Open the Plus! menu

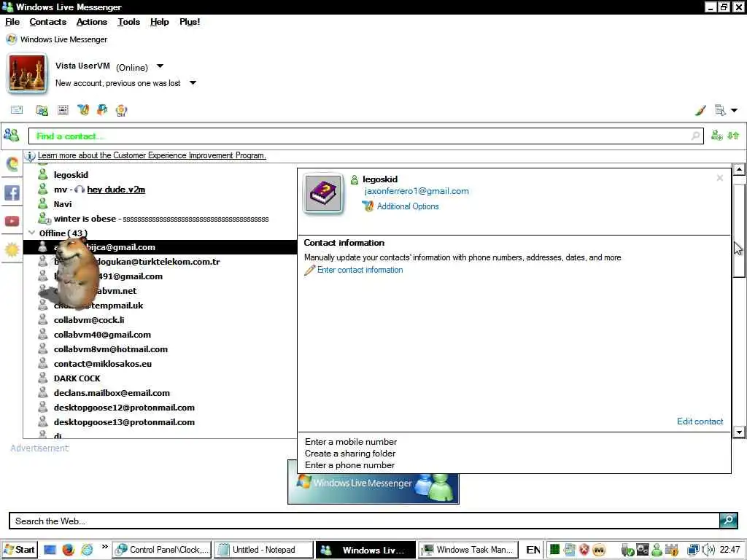point(190,22)
